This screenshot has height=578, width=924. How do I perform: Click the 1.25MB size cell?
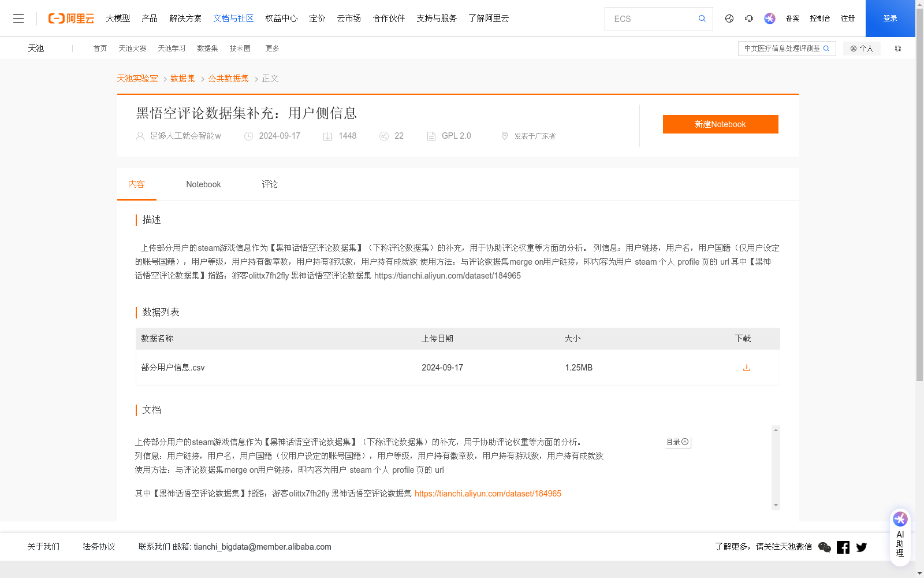pyautogui.click(x=579, y=368)
